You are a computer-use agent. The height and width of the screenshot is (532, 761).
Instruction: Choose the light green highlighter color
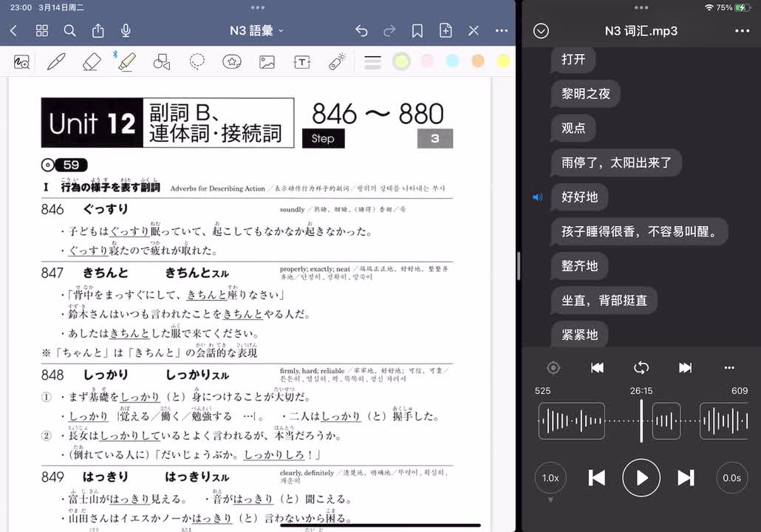(401, 61)
